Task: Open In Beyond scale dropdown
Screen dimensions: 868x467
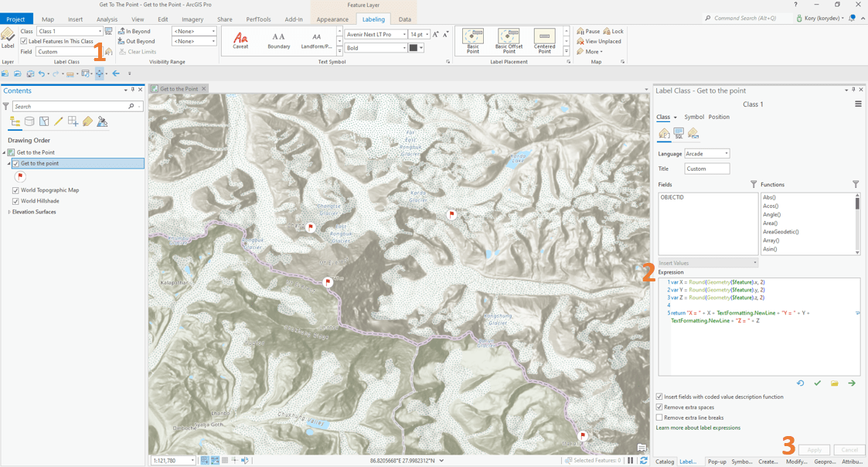Action: tap(194, 31)
